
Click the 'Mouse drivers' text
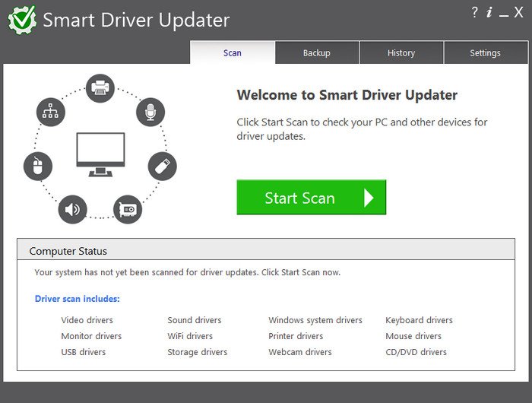tap(413, 336)
